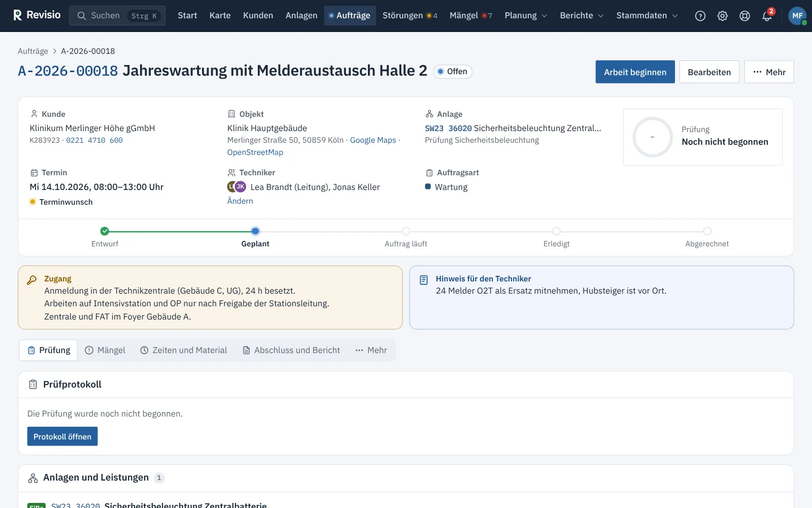Expand the Planung dropdown menu
The width and height of the screenshot is (812, 508).
coord(526,16)
